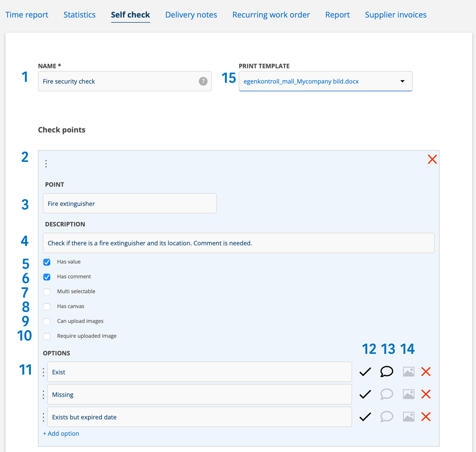Click the check point drag handle dots
Image resolution: width=476 pixels, height=452 pixels.
point(46,164)
